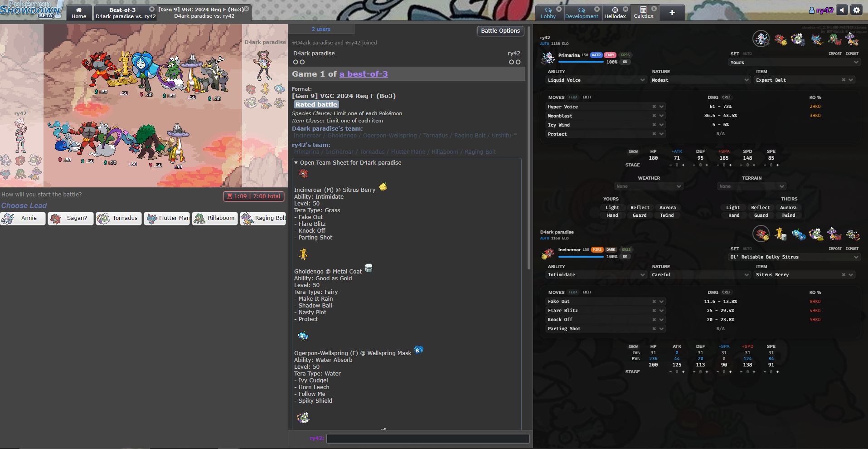Image resolution: width=868 pixels, height=449 pixels.
Task: Click the Pokémon Showdown logo
Action: coord(31,10)
